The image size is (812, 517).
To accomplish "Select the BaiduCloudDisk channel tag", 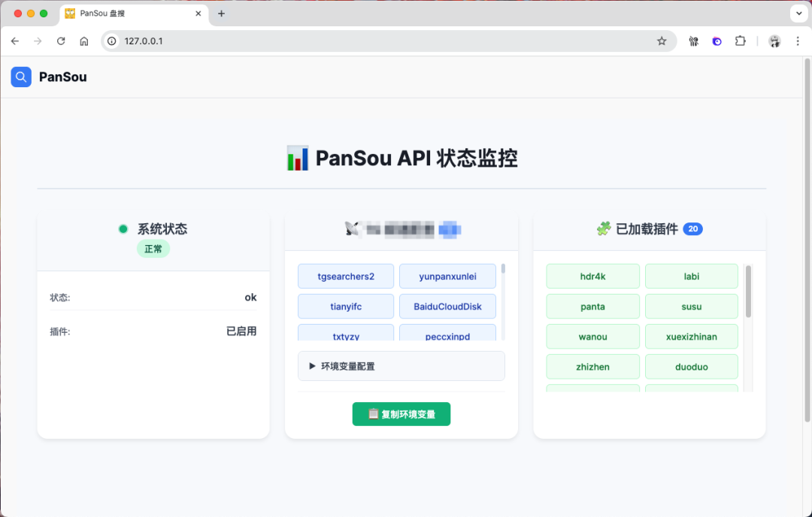I will click(447, 307).
